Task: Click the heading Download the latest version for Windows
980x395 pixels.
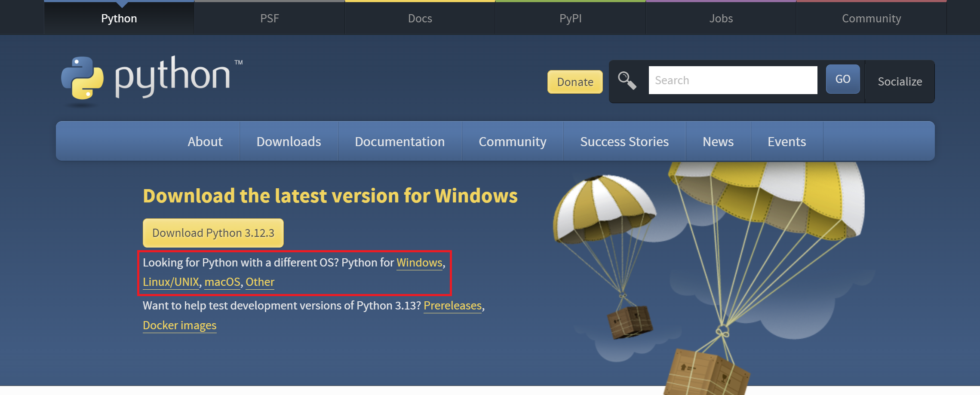Action: click(330, 196)
